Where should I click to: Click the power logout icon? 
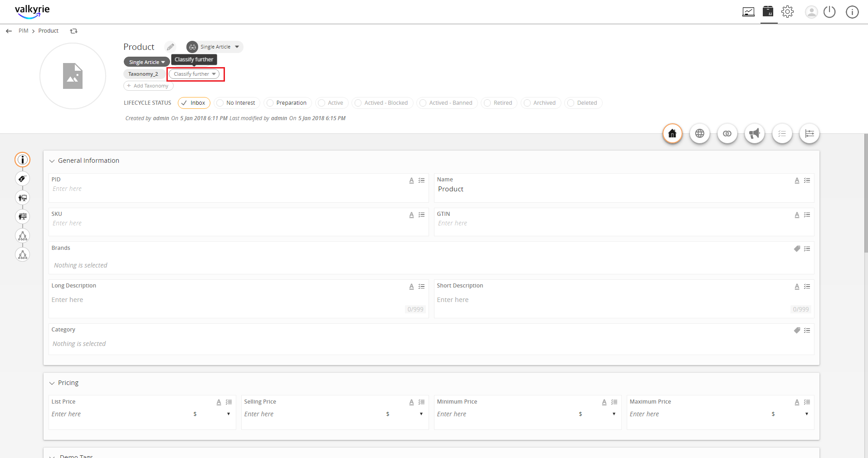(829, 12)
